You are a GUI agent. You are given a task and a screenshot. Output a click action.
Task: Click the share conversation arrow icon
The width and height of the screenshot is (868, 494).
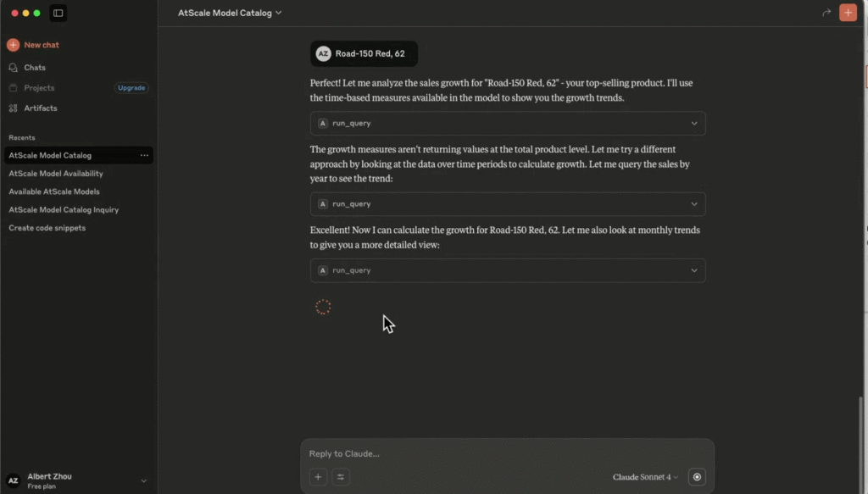point(826,13)
